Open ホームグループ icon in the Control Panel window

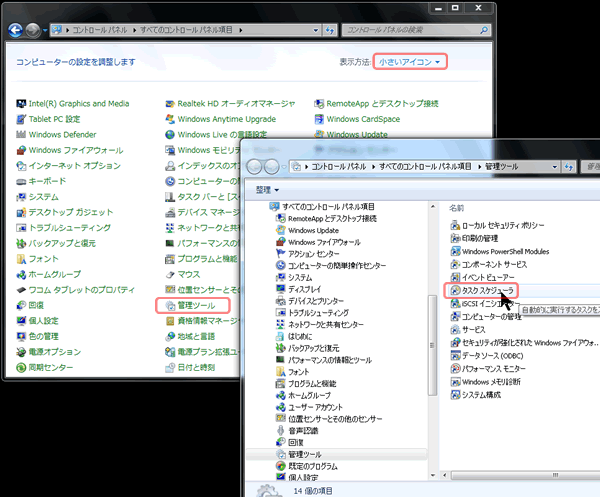tap(21, 274)
